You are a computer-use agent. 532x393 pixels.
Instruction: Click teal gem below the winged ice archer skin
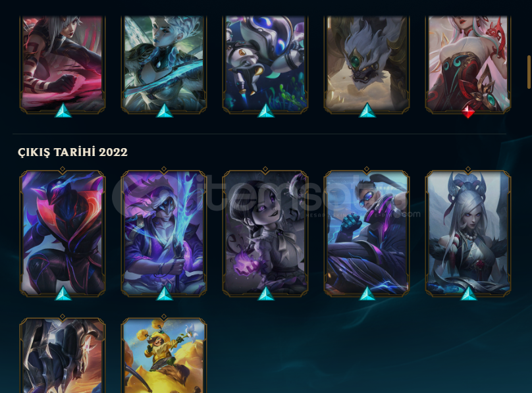(164, 111)
